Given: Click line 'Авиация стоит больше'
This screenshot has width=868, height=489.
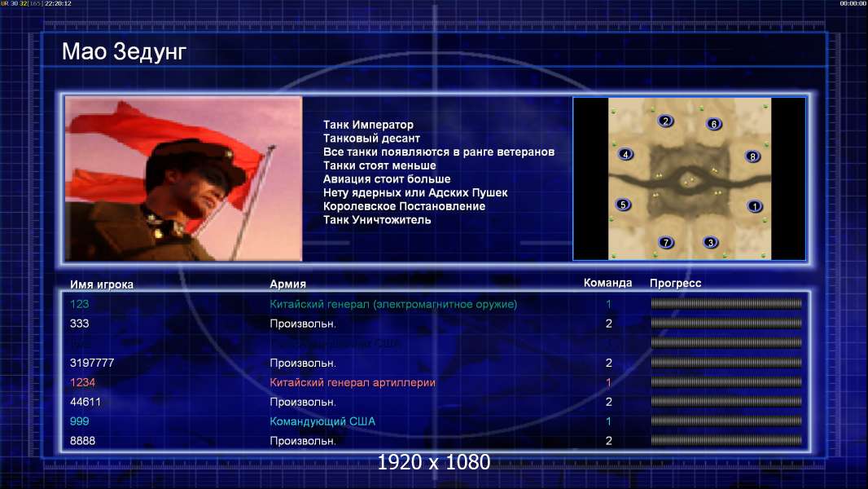Looking at the screenshot, I should pos(387,178).
